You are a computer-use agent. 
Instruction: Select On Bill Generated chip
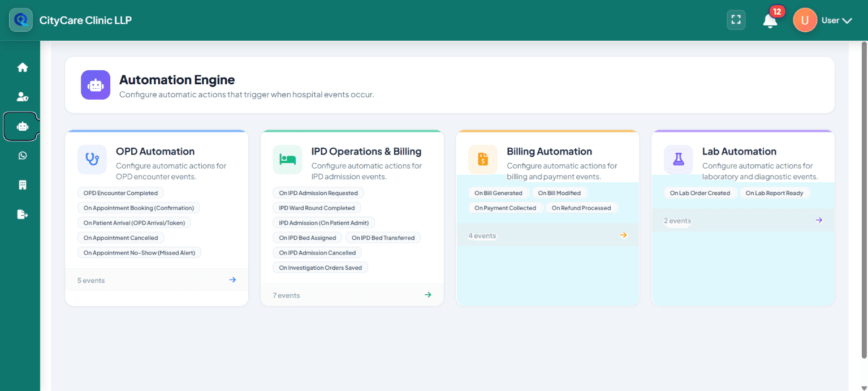coord(498,193)
